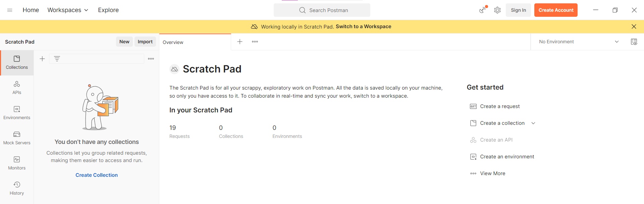Click the Scratch Pad sidebar title
The width and height of the screenshot is (644, 204).
click(x=20, y=42)
